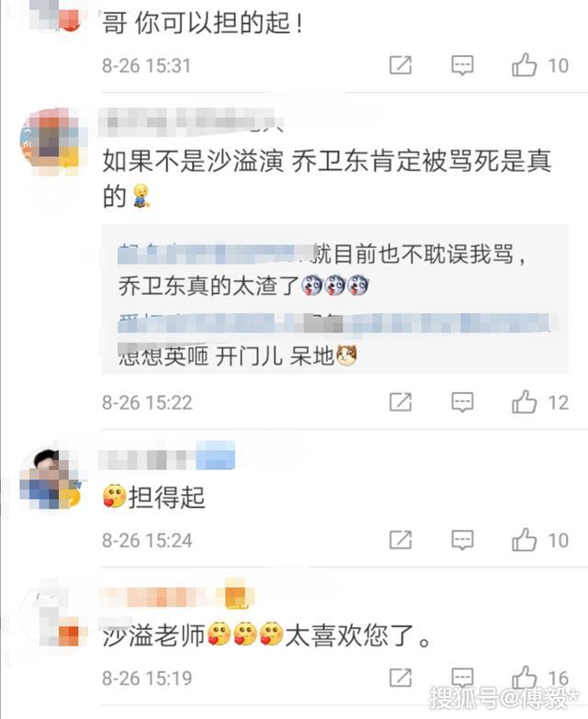Open blurred username above 担得起 comment

coord(167,455)
